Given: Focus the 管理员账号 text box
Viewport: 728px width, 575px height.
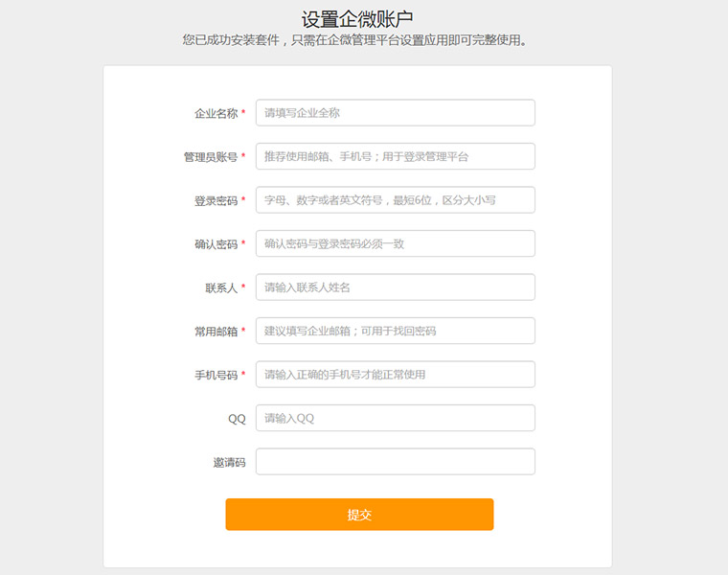Looking at the screenshot, I should (395, 156).
